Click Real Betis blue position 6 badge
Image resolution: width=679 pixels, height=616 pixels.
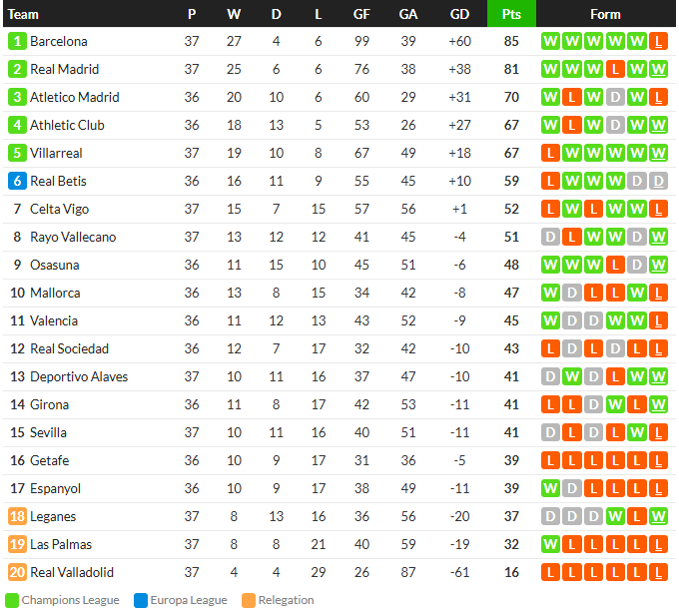[x=17, y=181]
